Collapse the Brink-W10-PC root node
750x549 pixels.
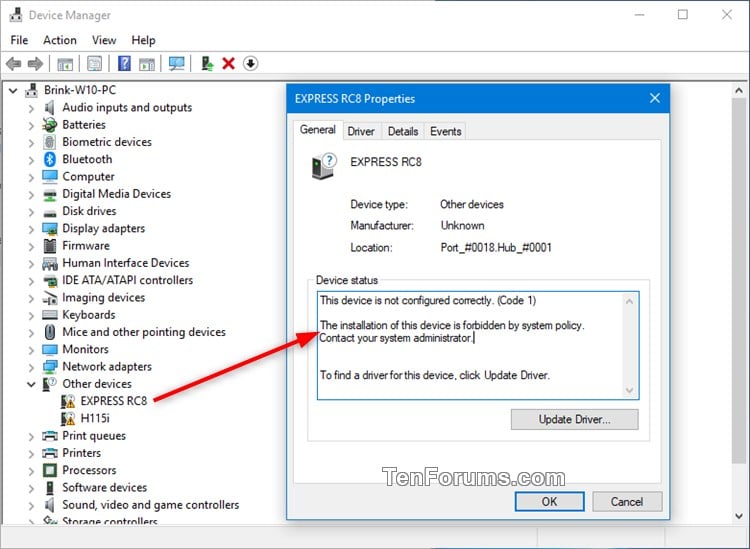(13, 90)
